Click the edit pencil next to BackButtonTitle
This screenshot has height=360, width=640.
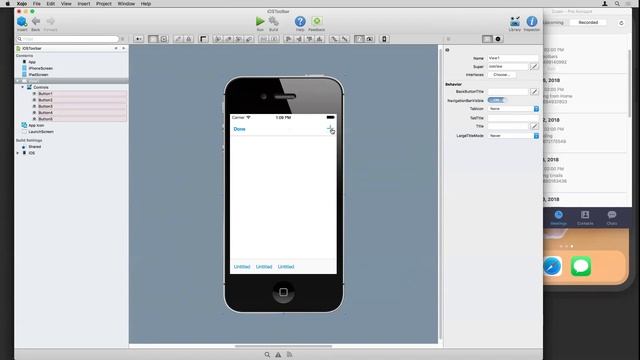pos(534,91)
